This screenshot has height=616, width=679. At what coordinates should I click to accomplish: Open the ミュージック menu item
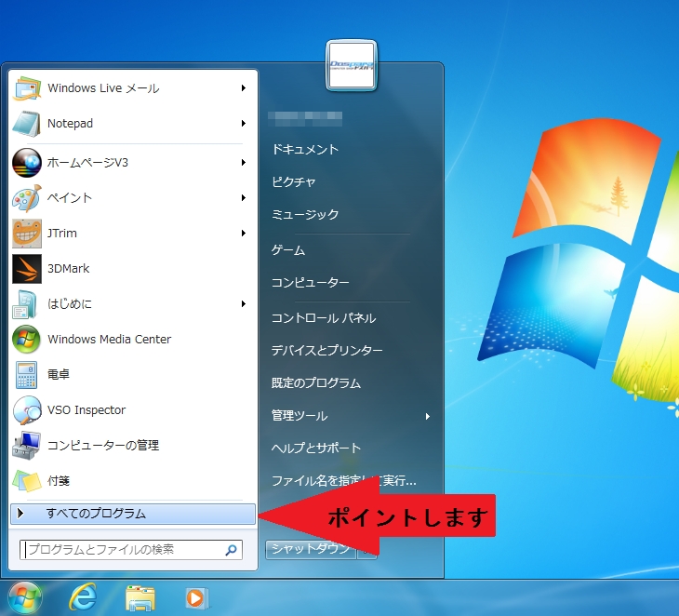pos(305,214)
